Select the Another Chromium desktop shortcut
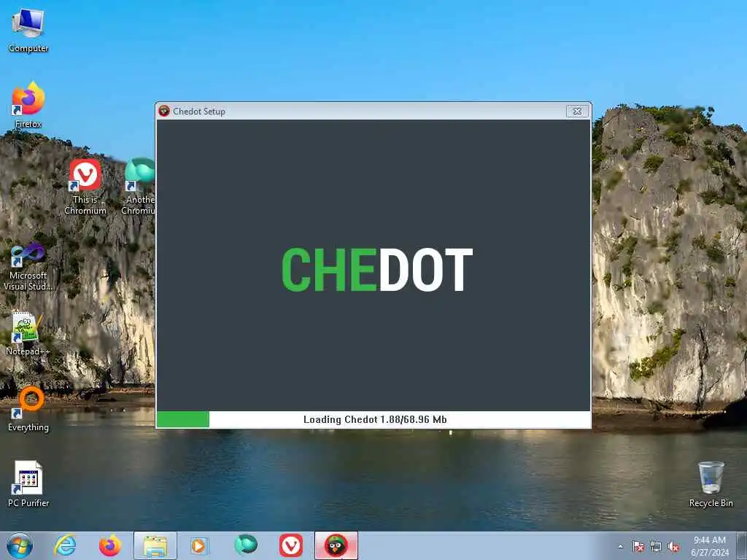 139,187
